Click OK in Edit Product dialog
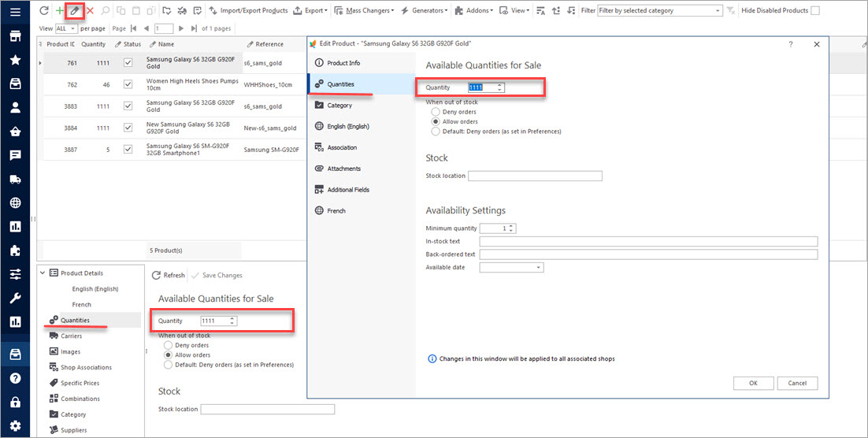Image resolution: width=868 pixels, height=438 pixels. tap(754, 383)
